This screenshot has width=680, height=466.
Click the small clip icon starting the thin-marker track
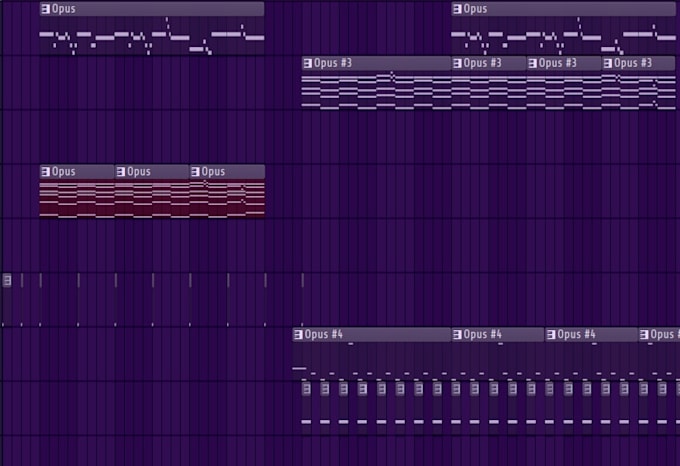coord(7,280)
